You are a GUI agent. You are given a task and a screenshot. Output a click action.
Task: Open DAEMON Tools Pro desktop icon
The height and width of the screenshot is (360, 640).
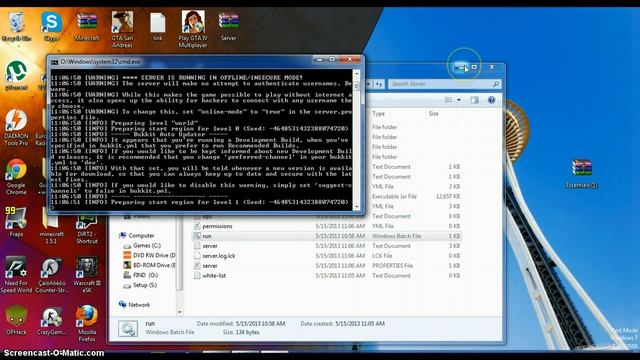click(x=16, y=127)
